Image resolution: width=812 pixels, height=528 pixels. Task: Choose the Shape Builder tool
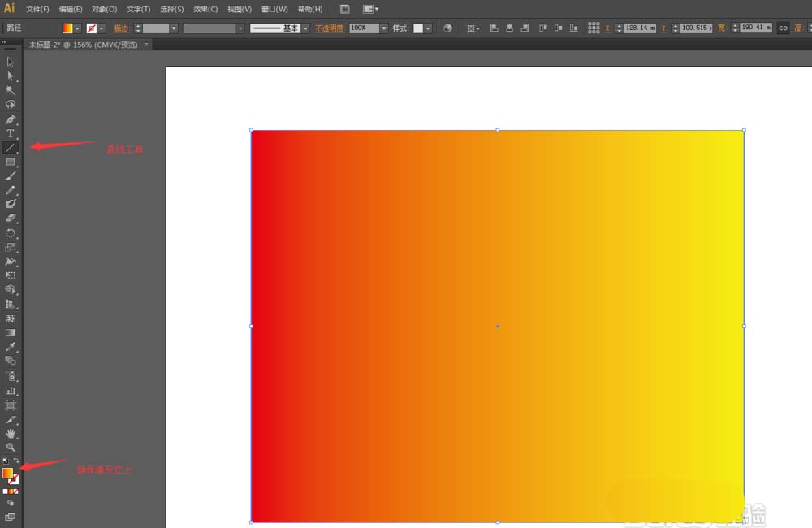[11, 290]
